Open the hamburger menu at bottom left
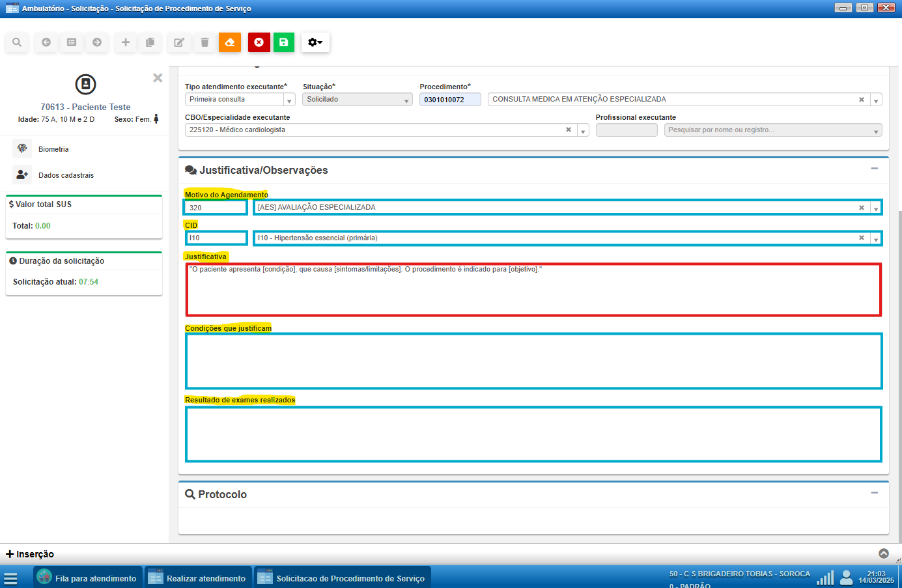The width and height of the screenshot is (902, 588). (10, 579)
